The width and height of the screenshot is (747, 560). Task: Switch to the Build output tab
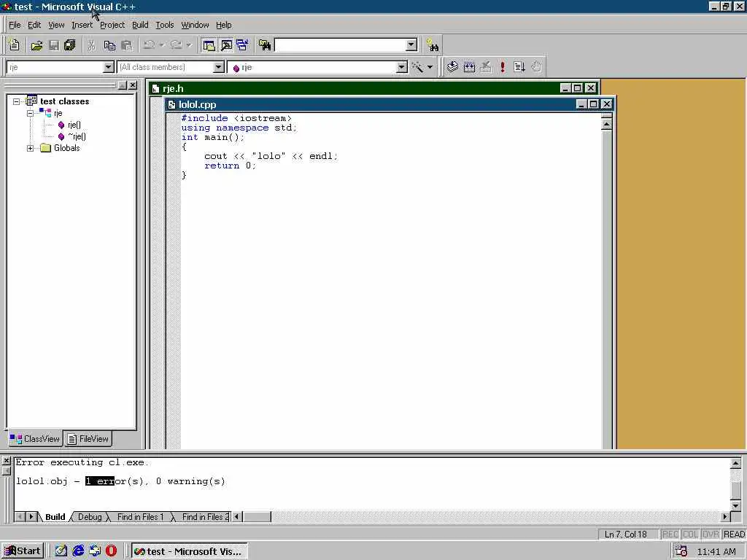tap(55, 517)
